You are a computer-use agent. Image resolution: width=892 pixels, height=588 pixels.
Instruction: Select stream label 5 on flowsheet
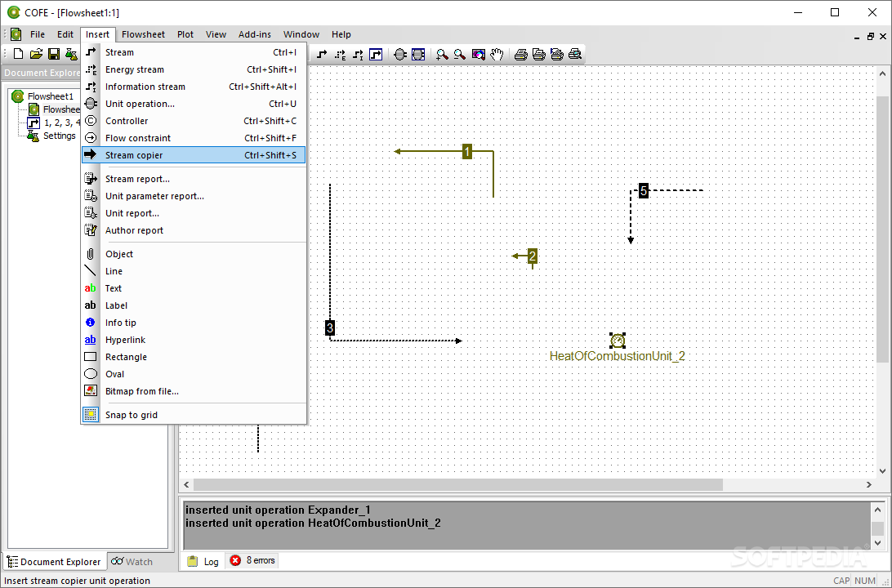coord(644,190)
